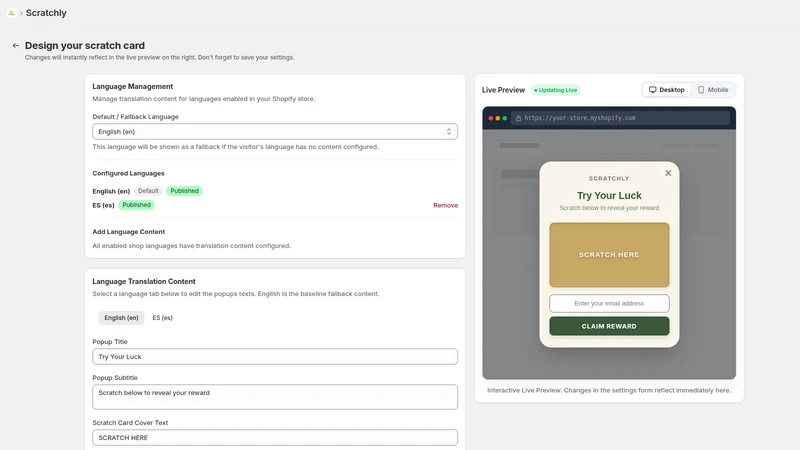
Task: Click the Language Management heading
Action: point(133,86)
